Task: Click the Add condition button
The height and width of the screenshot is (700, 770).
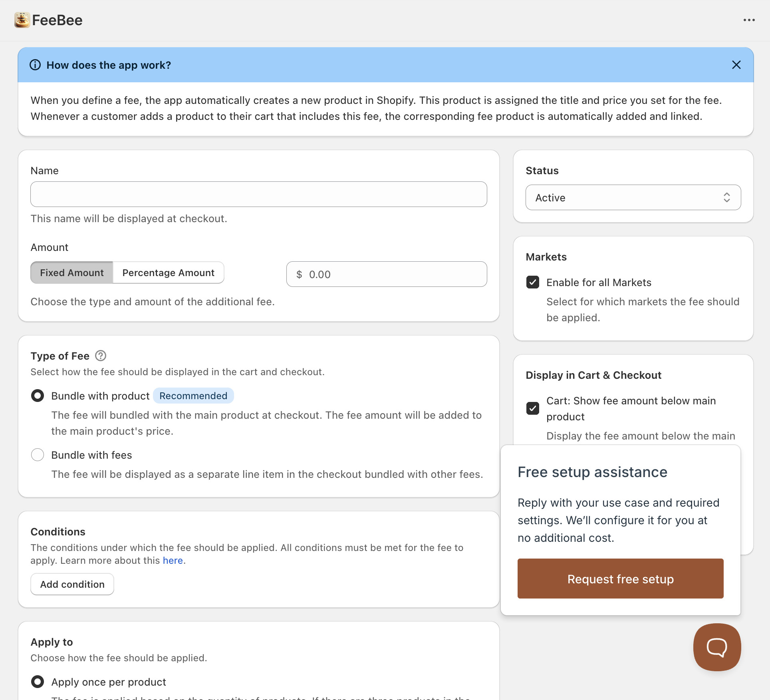Action: coord(72,584)
